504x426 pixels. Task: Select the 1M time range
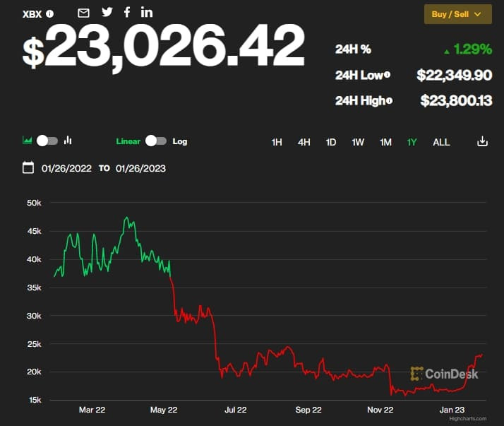pyautogui.click(x=385, y=142)
